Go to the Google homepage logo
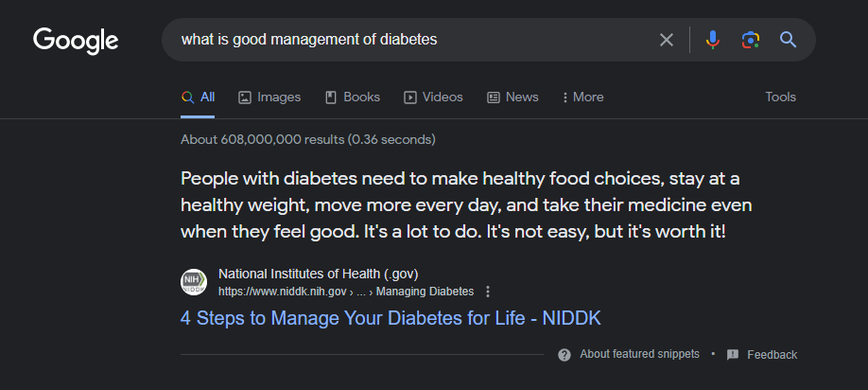The width and height of the screenshot is (868, 390). [x=76, y=40]
